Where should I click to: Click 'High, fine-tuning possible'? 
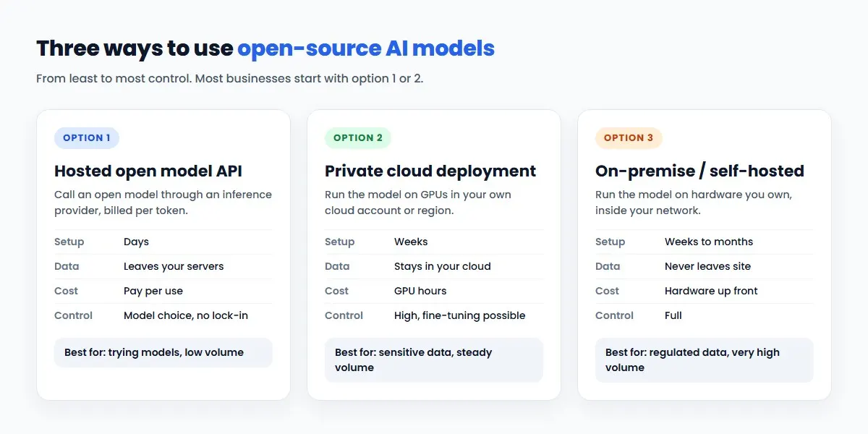[460, 315]
